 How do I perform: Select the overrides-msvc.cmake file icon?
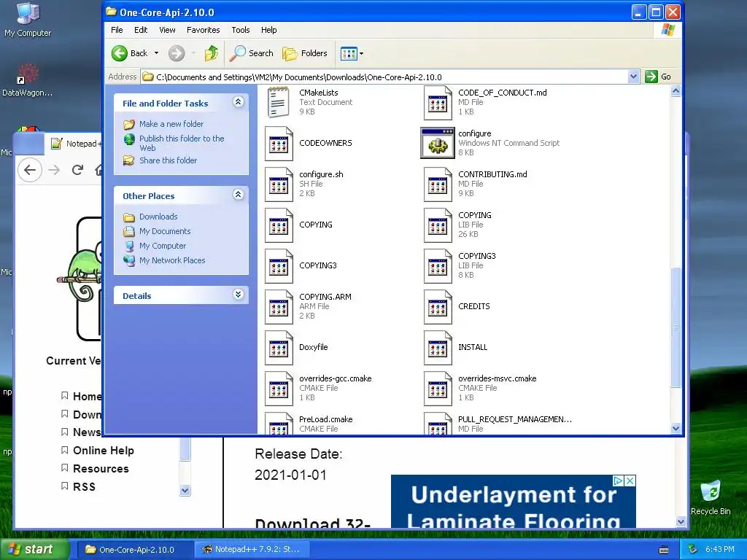coord(438,389)
